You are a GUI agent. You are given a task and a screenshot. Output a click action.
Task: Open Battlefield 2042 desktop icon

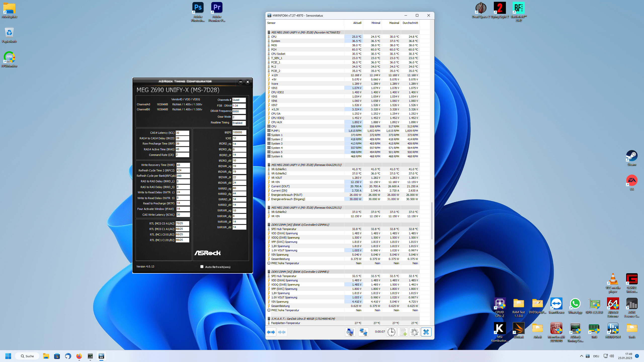coord(518,12)
